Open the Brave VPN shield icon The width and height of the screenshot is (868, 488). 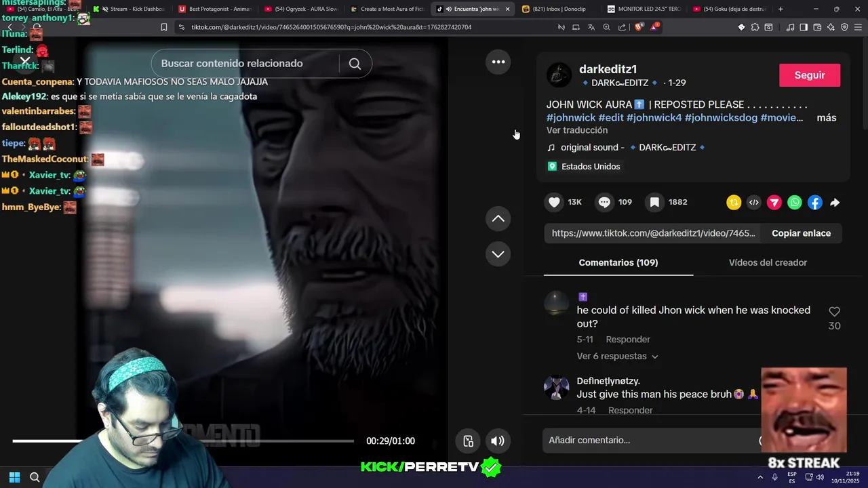coord(844,27)
